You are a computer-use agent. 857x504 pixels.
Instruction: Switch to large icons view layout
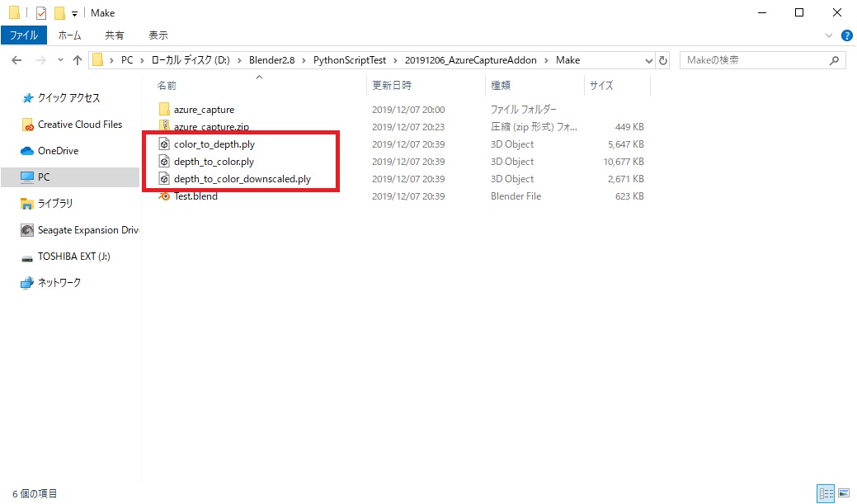click(x=843, y=493)
